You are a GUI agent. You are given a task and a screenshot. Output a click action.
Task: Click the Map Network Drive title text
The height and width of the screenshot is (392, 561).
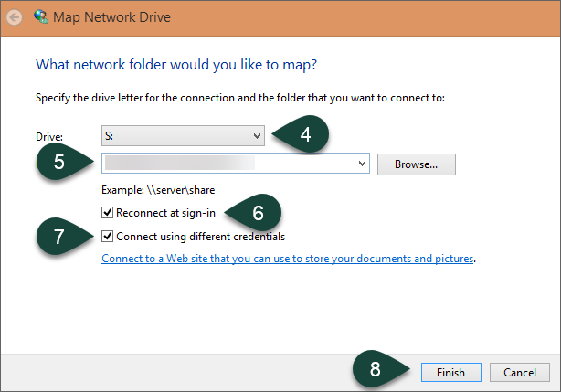pyautogui.click(x=111, y=17)
